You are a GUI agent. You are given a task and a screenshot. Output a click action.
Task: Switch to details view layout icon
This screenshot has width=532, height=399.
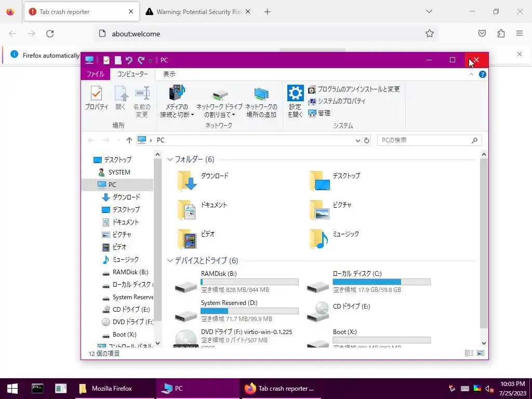click(x=469, y=353)
